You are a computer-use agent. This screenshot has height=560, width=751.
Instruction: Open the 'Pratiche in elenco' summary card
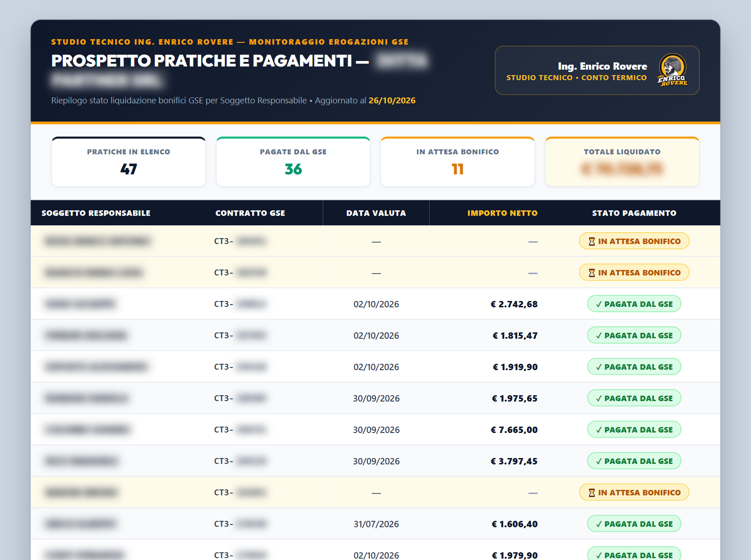[129, 162]
